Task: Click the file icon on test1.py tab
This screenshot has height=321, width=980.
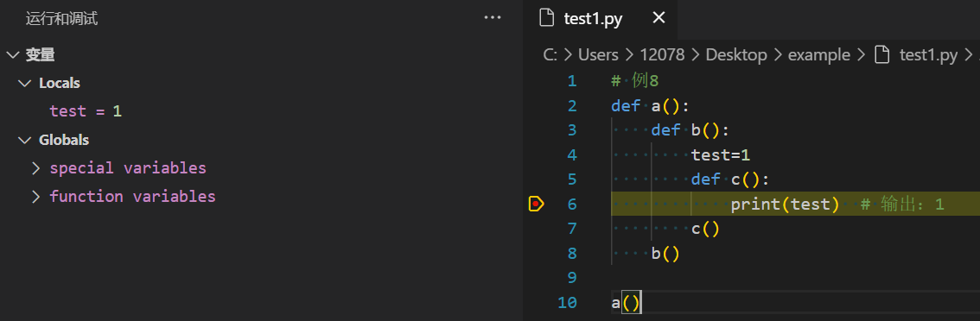Action: pyautogui.click(x=547, y=18)
